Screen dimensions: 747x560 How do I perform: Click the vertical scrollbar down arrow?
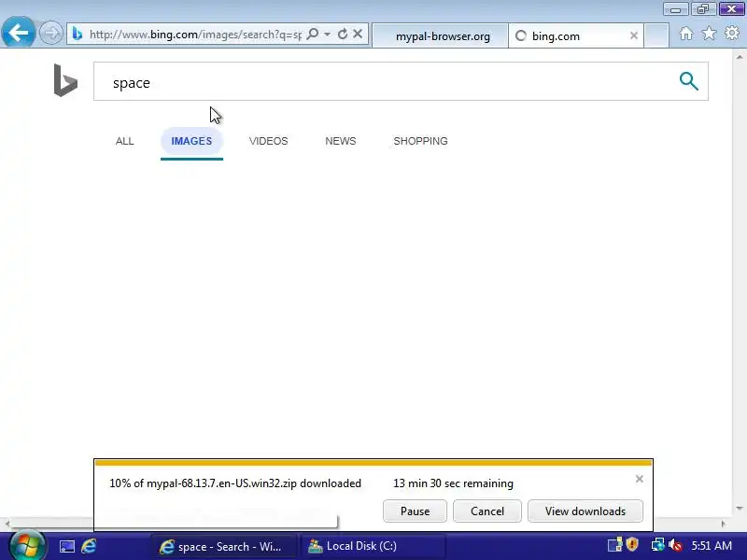coord(740,508)
